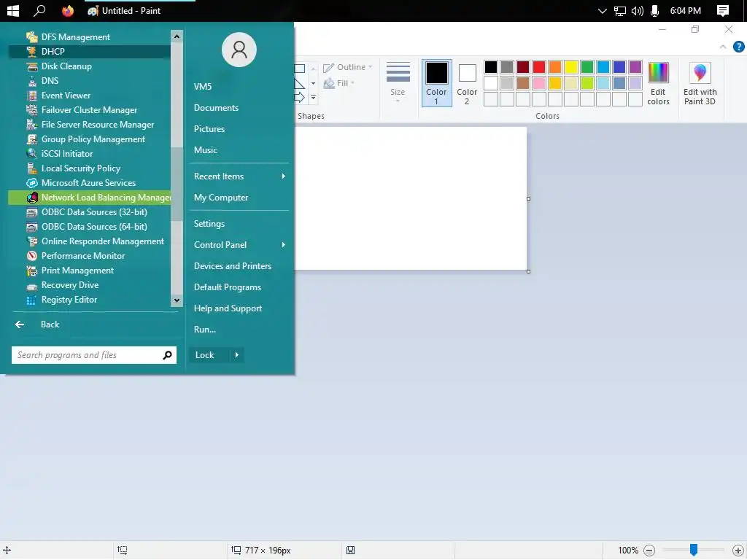The width and height of the screenshot is (747, 560).
Task: Click the Lock button
Action: point(209,355)
